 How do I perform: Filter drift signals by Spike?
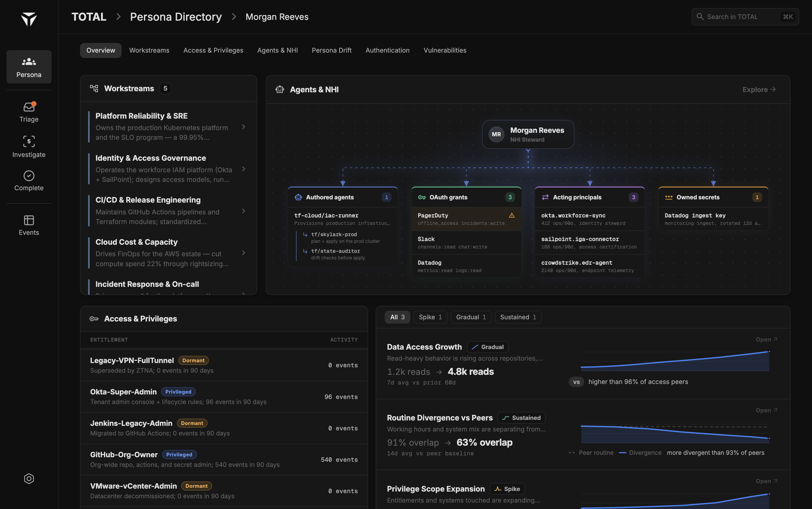430,317
